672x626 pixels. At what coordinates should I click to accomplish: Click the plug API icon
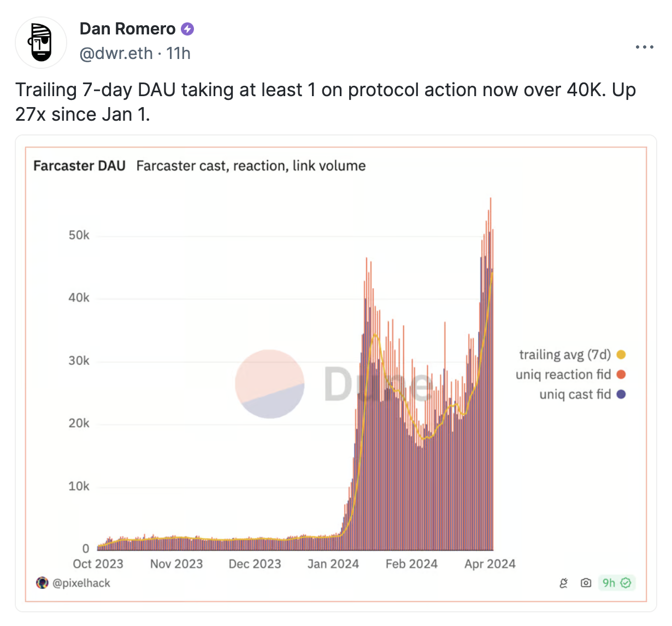[x=564, y=583]
